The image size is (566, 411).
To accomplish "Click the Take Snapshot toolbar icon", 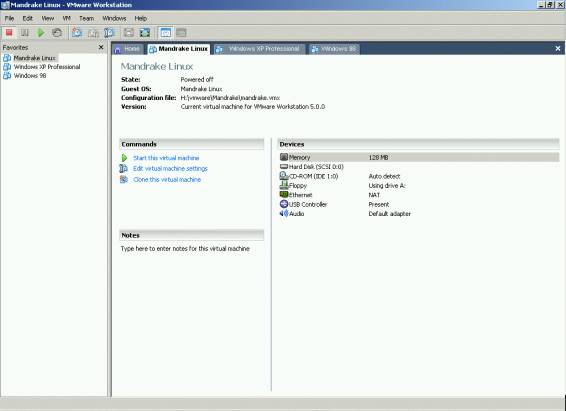I will (77, 33).
